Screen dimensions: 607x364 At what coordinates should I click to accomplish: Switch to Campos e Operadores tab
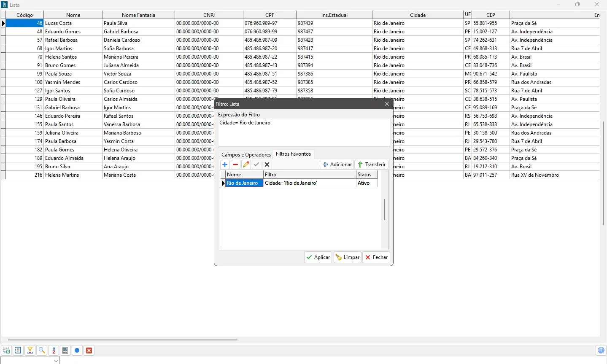tap(246, 155)
